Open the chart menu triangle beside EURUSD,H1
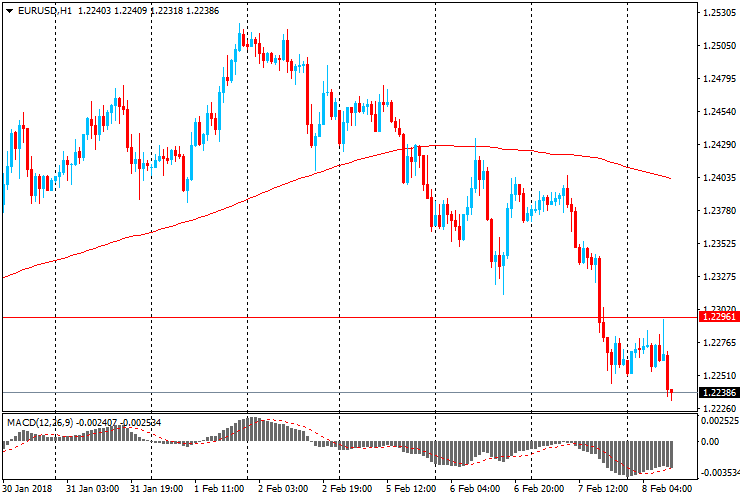This screenshot has width=740, height=500. [x=9, y=11]
